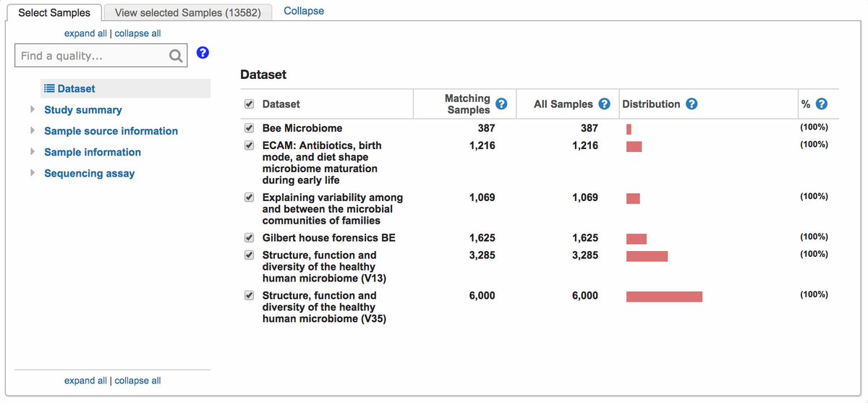The height and width of the screenshot is (403, 868).
Task: Open help icon beside search box
Action: (x=203, y=53)
